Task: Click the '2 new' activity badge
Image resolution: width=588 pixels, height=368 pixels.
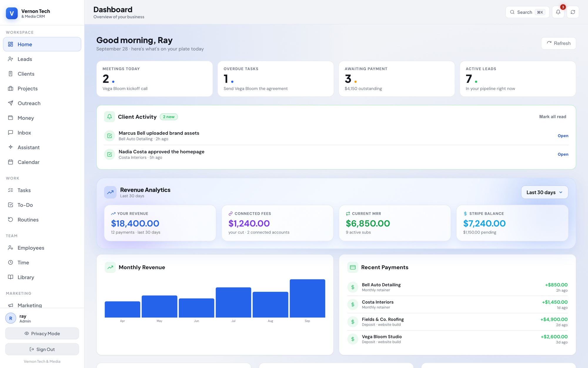Action: (x=169, y=117)
